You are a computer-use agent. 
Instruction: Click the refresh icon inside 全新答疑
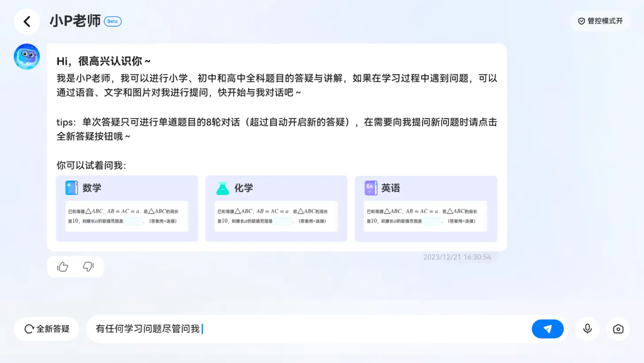(x=28, y=329)
